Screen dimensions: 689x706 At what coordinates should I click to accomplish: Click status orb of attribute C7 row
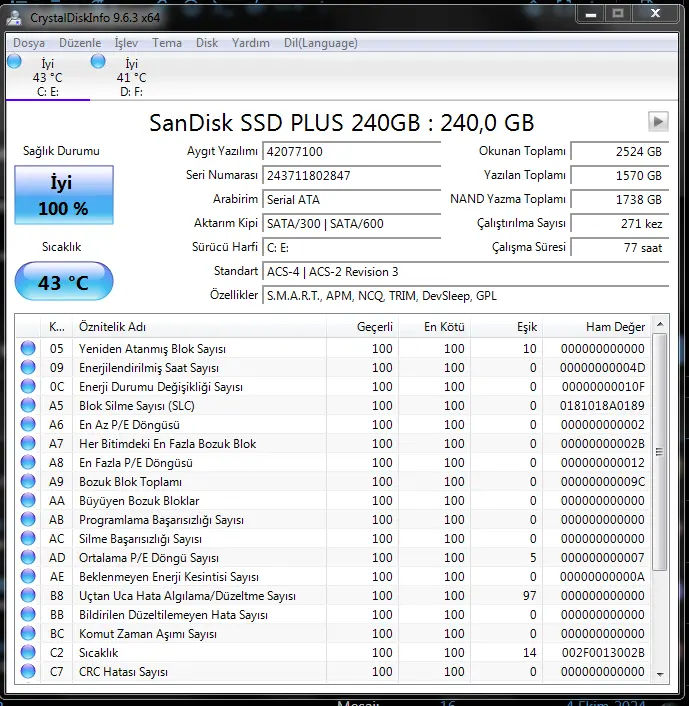28,671
